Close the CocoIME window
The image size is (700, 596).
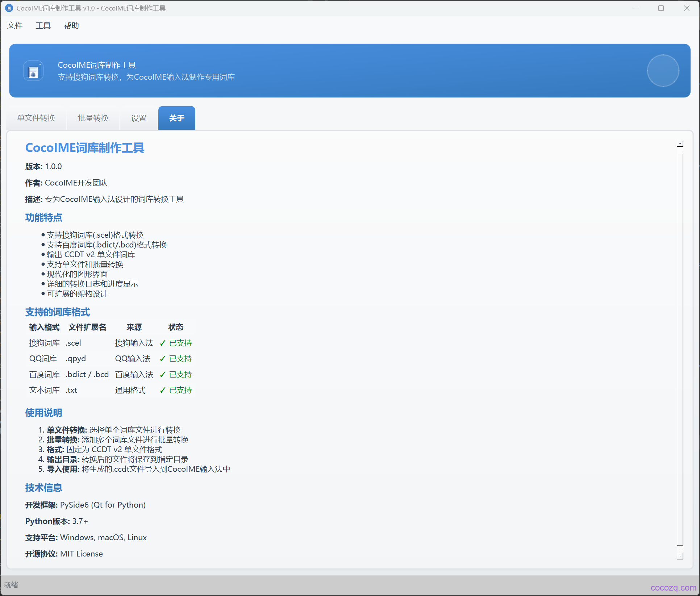tap(686, 8)
